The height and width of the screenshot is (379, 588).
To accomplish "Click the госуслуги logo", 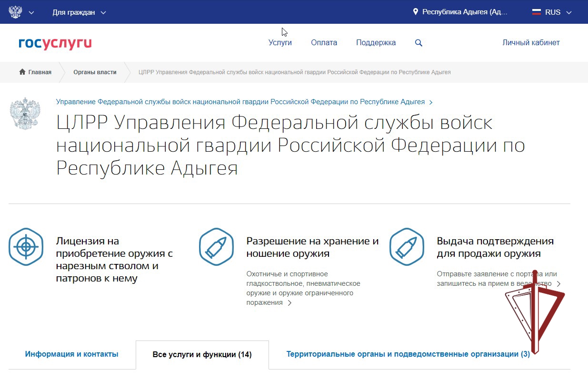I will [x=55, y=43].
